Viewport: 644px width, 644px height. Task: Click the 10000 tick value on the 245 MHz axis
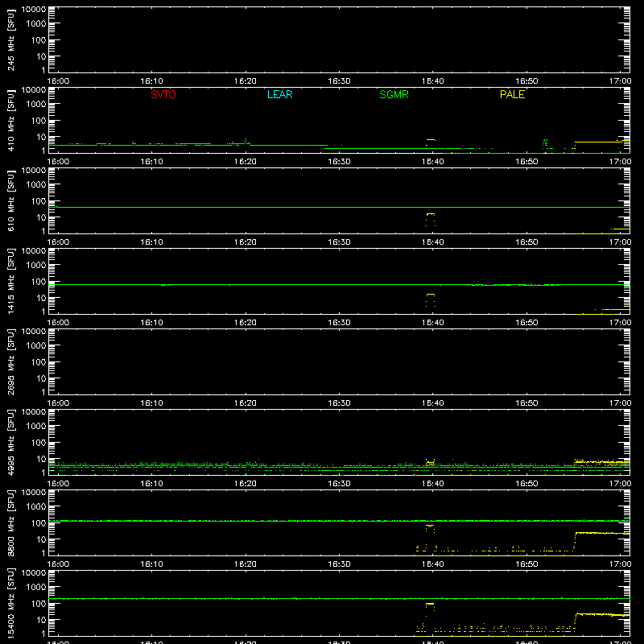pos(34,10)
